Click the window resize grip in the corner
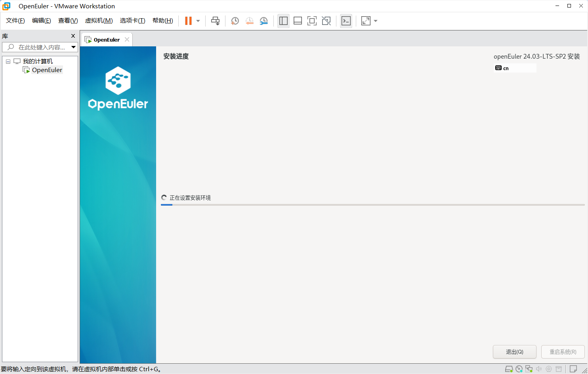 click(584, 370)
